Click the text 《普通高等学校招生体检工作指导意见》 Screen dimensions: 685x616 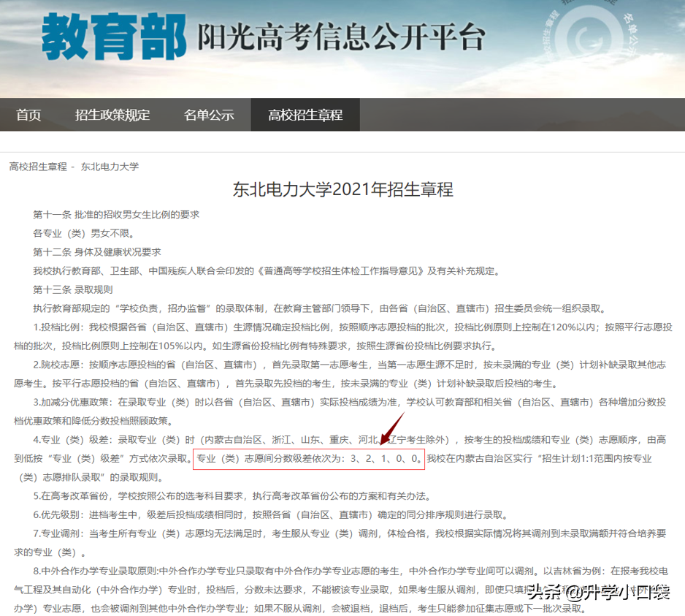(x=340, y=271)
